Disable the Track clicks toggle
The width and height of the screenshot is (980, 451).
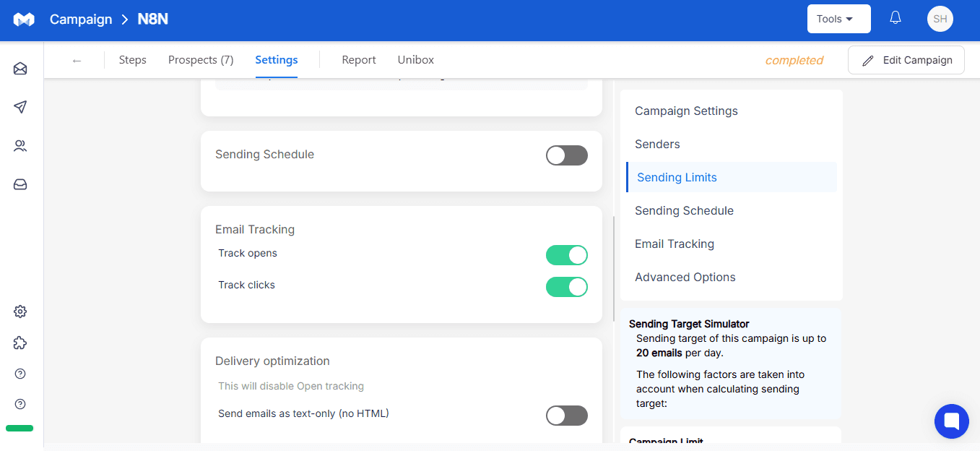(x=567, y=287)
